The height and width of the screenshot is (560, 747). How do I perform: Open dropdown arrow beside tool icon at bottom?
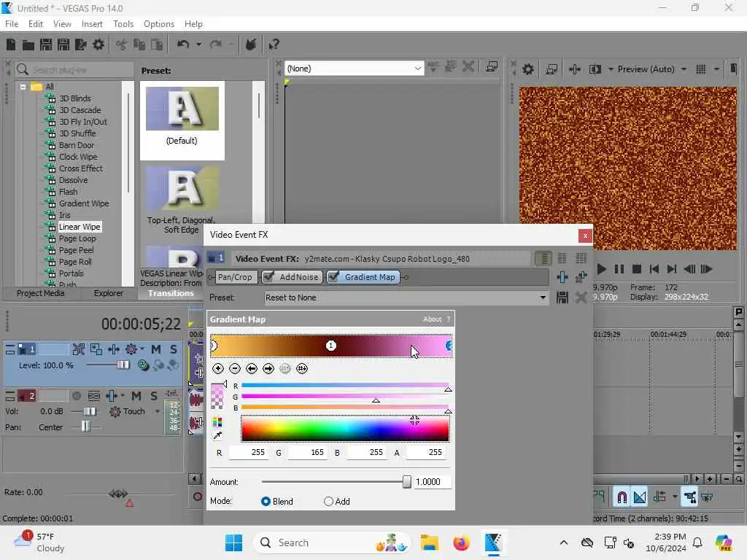pyautogui.click(x=675, y=497)
